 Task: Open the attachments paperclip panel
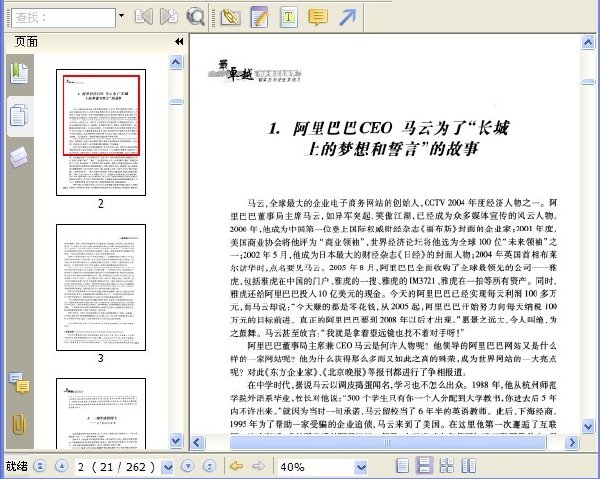pyautogui.click(x=19, y=424)
